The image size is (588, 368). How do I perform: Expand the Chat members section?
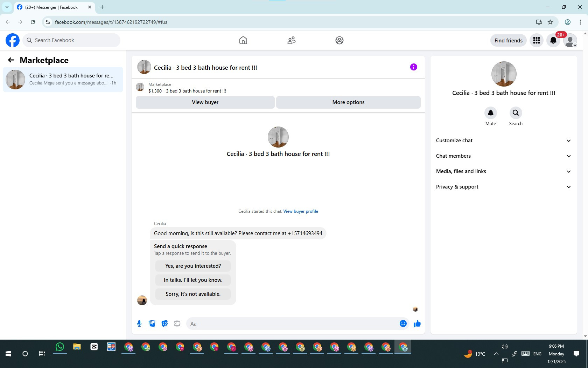(504, 156)
